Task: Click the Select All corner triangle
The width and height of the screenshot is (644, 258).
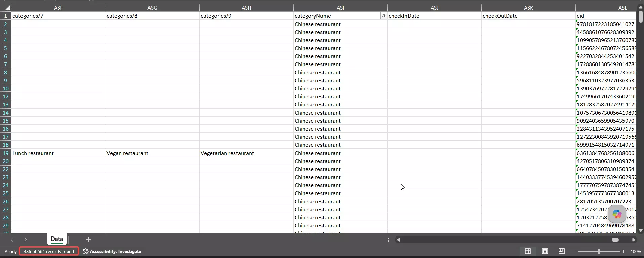Action: [x=7, y=8]
